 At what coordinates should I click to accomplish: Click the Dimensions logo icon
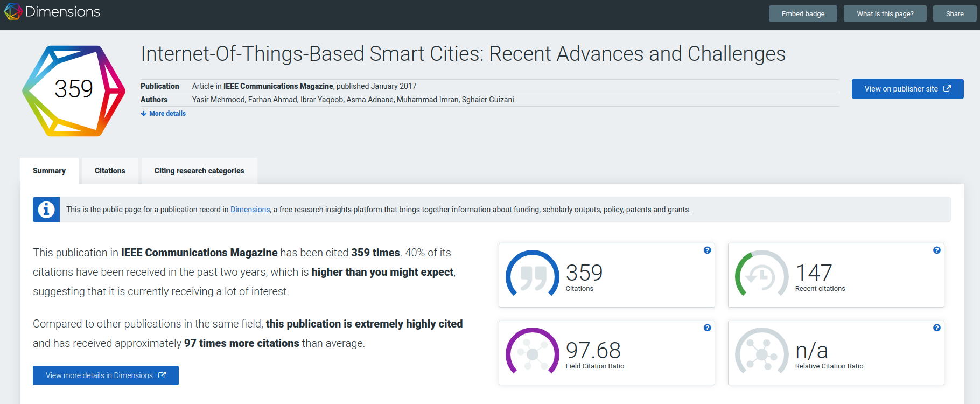coord(13,11)
